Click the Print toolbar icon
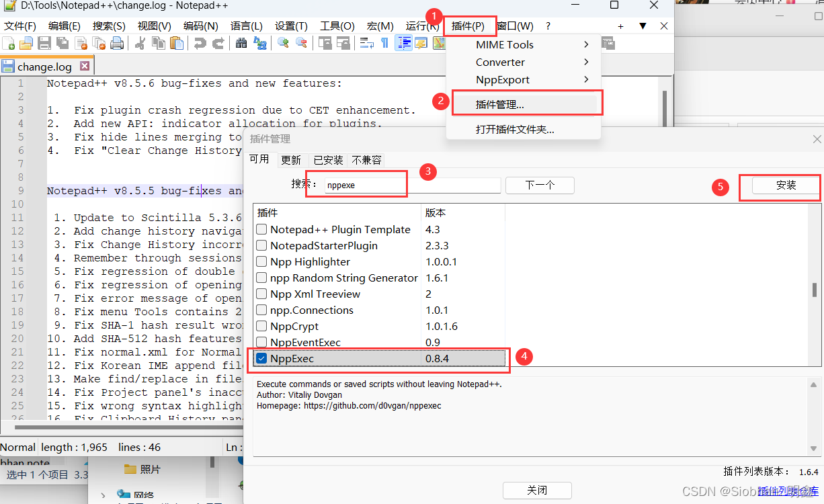 point(117,44)
